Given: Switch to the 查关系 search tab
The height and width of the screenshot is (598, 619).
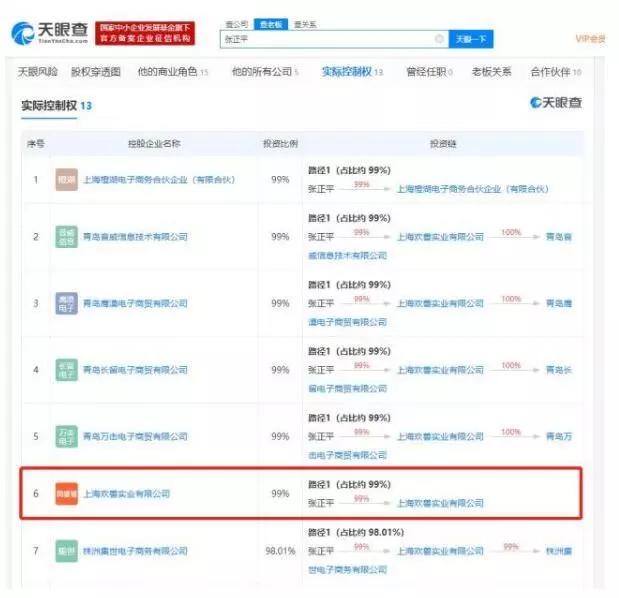Looking at the screenshot, I should [x=306, y=24].
